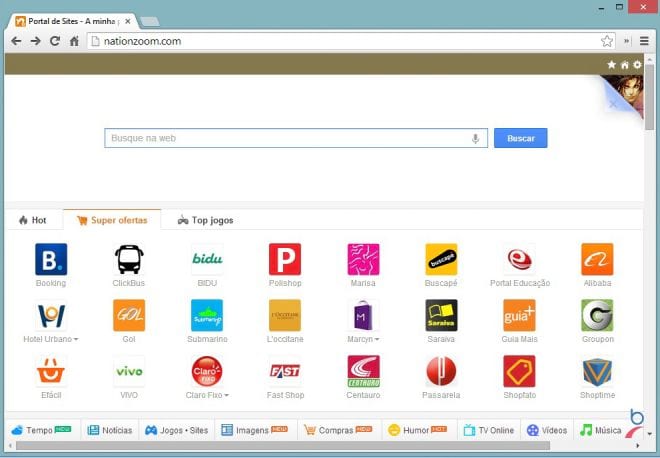This screenshot has width=660, height=458.
Task: Close the Portal de Sites tab
Action: [128, 21]
